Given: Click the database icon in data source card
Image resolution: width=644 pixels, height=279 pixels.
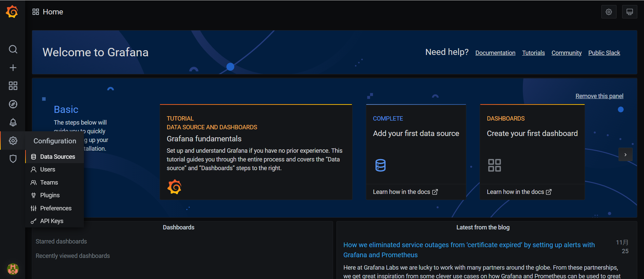Looking at the screenshot, I should coord(380,165).
